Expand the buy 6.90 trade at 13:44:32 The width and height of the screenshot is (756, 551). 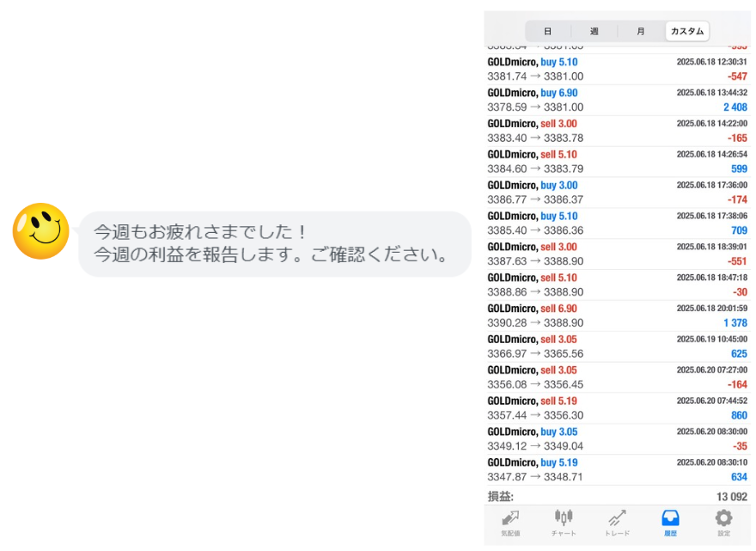tap(617, 100)
